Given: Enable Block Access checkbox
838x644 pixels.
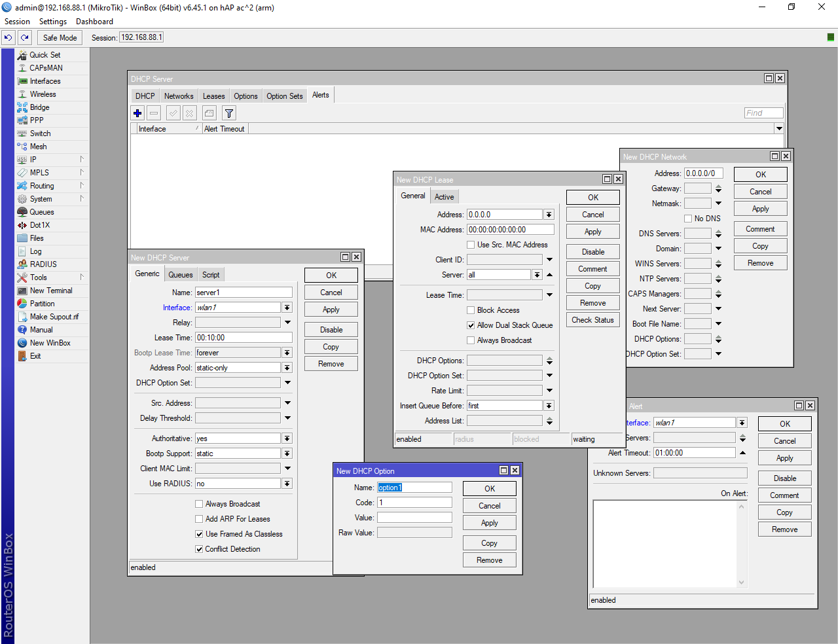Looking at the screenshot, I should 471,310.
